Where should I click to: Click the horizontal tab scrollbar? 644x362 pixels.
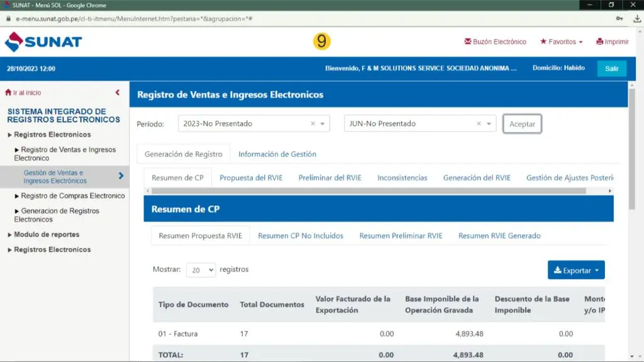[x=368, y=191]
